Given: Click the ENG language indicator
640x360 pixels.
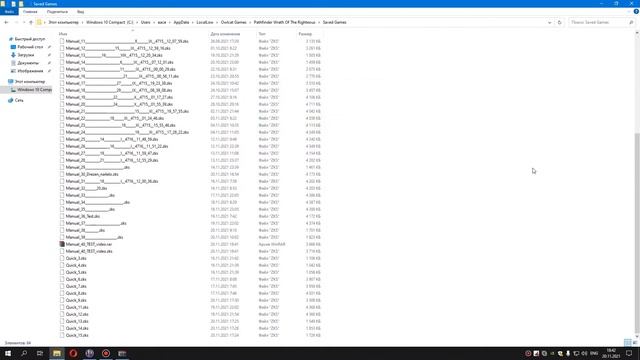Looking at the screenshot, I should tap(594, 353).
